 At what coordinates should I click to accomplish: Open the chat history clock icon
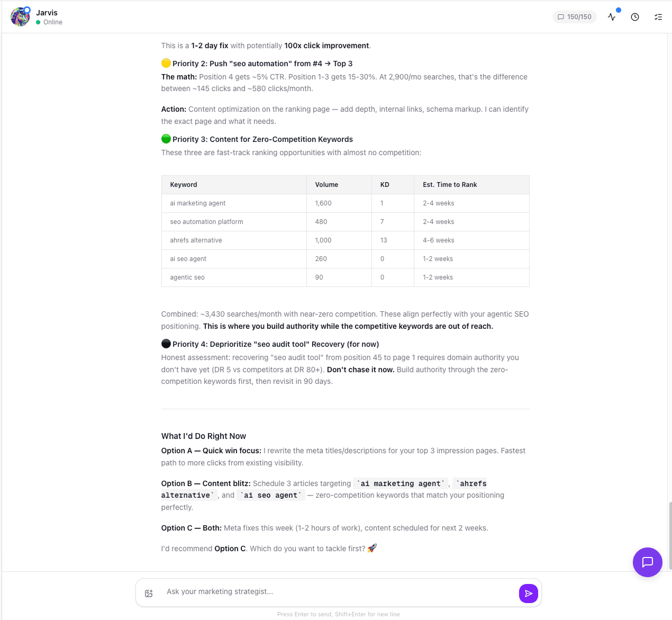click(x=635, y=16)
